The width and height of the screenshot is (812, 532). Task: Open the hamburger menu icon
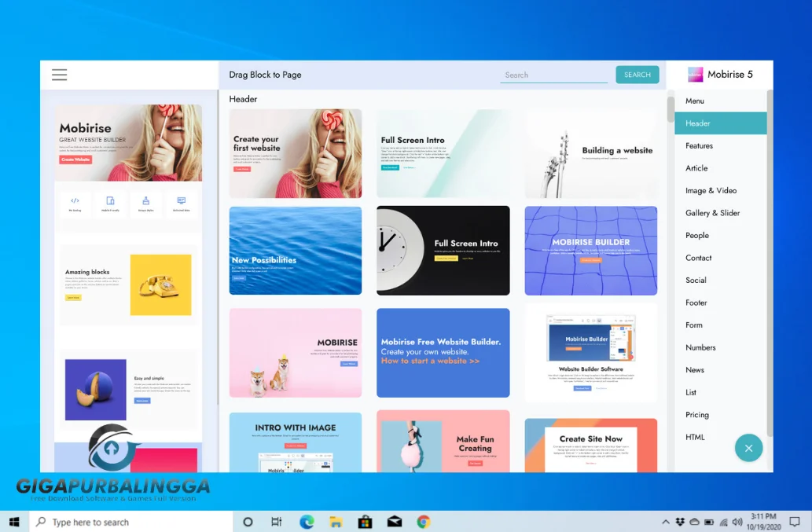59,75
